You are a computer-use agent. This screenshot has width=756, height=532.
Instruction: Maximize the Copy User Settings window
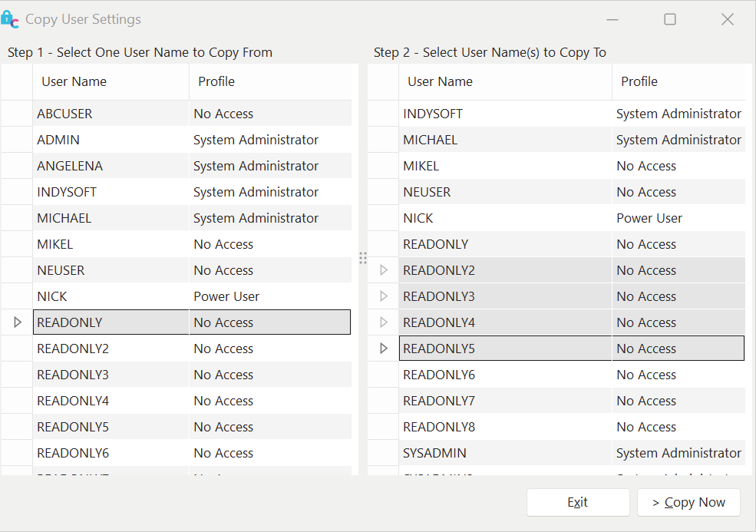pyautogui.click(x=669, y=20)
